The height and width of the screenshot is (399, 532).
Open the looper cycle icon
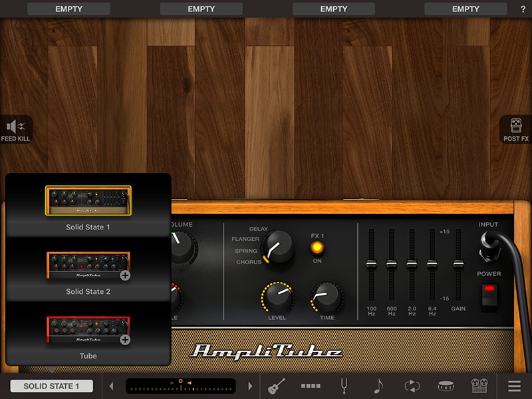tap(412, 386)
